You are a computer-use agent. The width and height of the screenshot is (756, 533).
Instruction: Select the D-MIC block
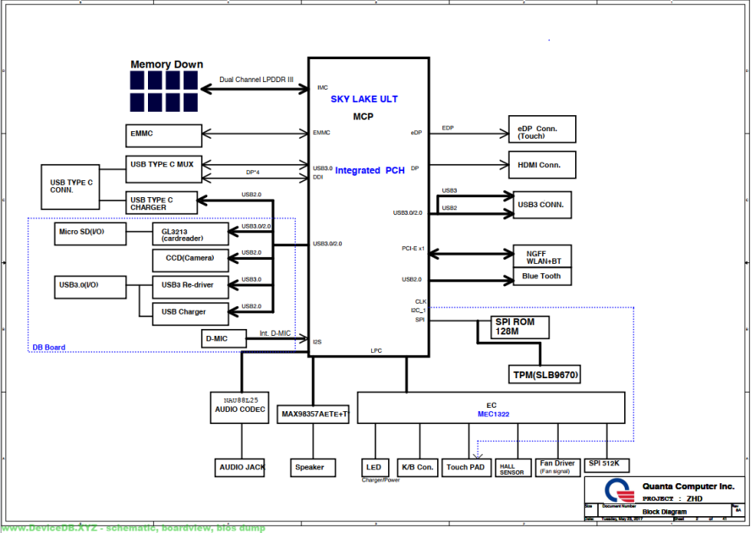[x=224, y=338]
